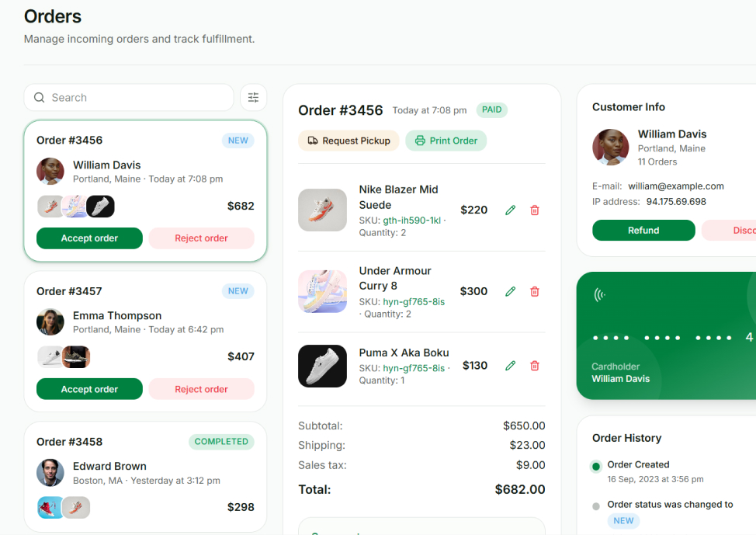The image size is (756, 535).
Task: Click the Emma Thompson customer name
Action: (117, 315)
